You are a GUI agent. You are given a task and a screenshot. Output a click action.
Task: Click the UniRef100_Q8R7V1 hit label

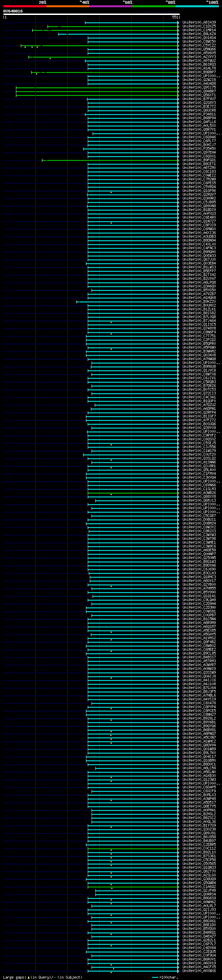(199, 129)
